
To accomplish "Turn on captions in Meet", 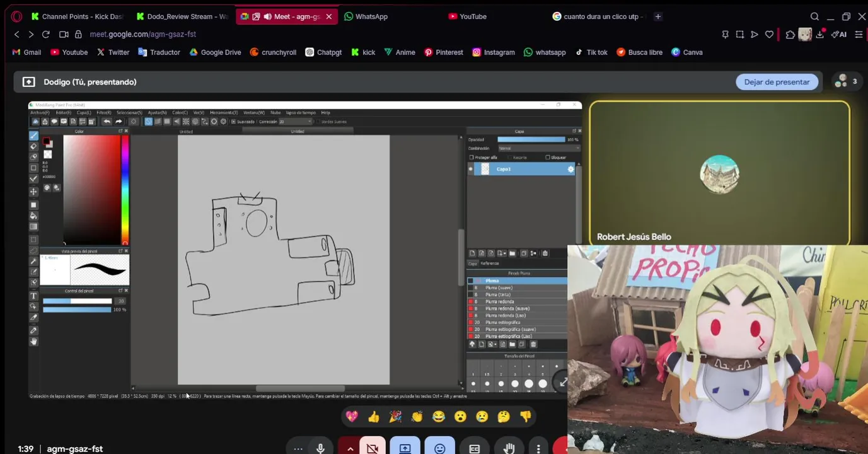I will pos(475,448).
